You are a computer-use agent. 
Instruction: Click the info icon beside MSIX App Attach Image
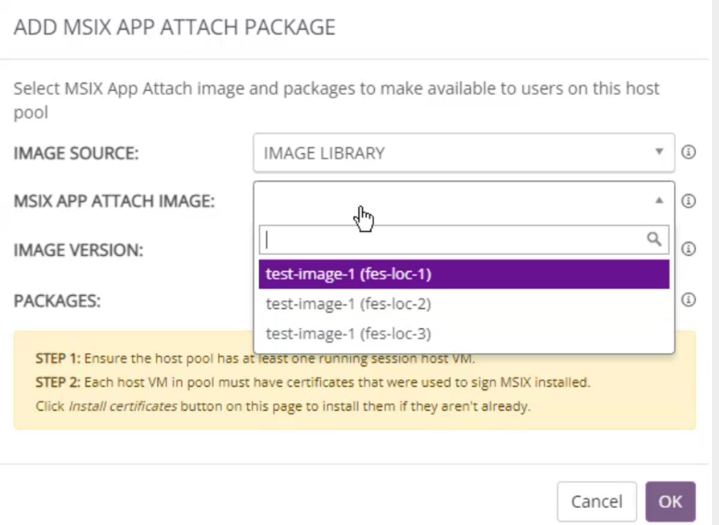click(688, 201)
